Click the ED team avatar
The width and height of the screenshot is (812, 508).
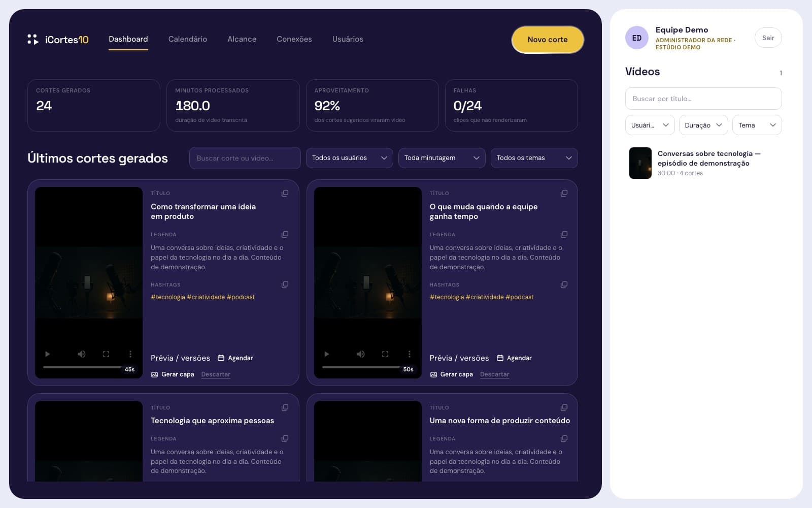[x=637, y=38]
